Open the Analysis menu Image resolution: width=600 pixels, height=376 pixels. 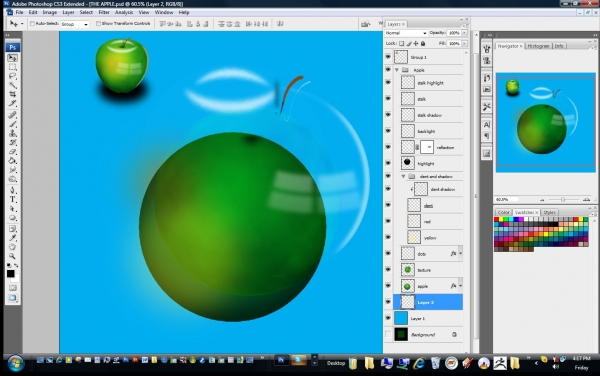tap(124, 12)
